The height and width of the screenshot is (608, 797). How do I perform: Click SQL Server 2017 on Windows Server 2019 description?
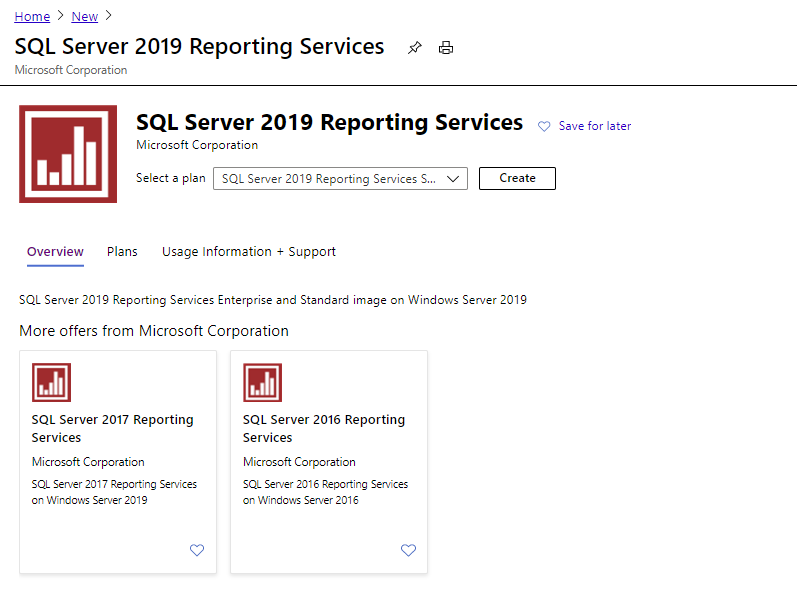click(x=114, y=492)
